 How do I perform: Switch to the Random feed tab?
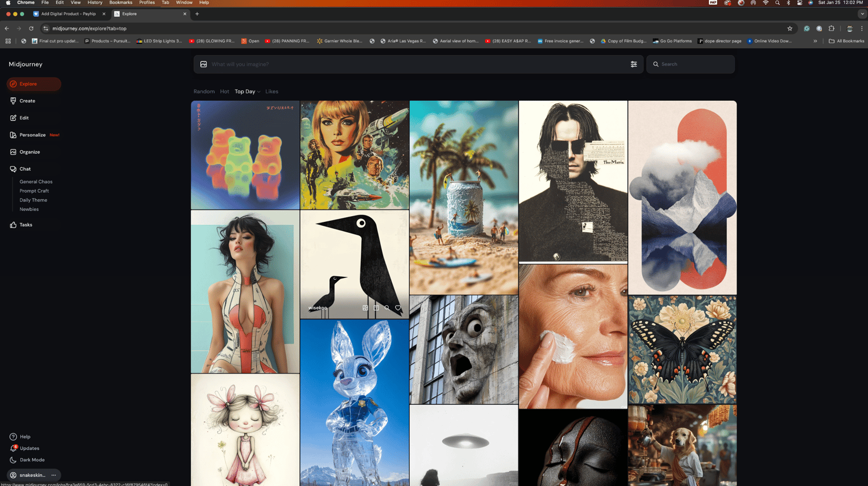pyautogui.click(x=204, y=92)
